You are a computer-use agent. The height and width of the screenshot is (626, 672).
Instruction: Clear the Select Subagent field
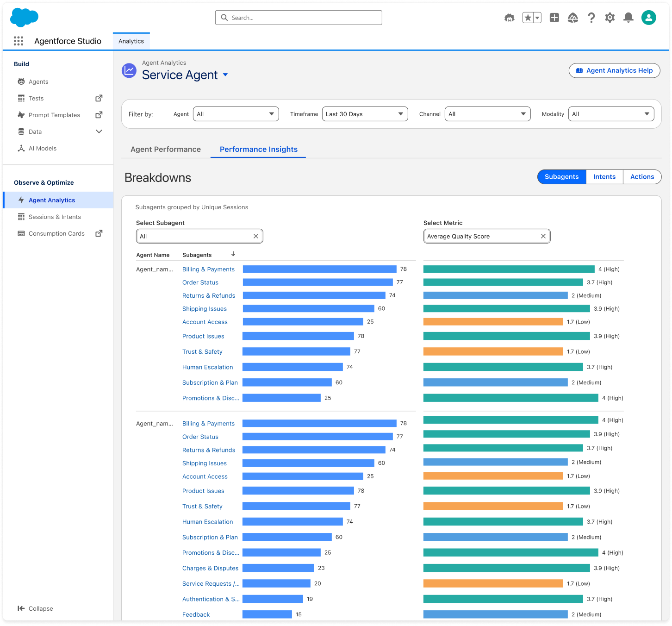(256, 236)
